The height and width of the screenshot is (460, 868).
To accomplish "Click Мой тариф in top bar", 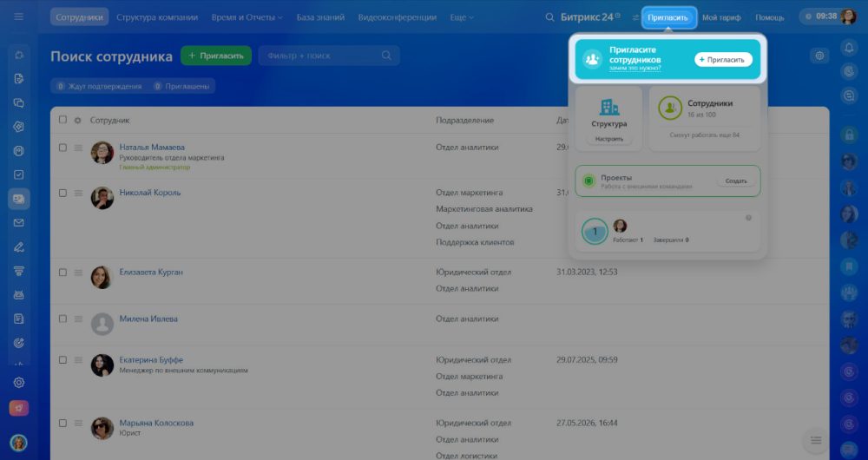I will [721, 17].
